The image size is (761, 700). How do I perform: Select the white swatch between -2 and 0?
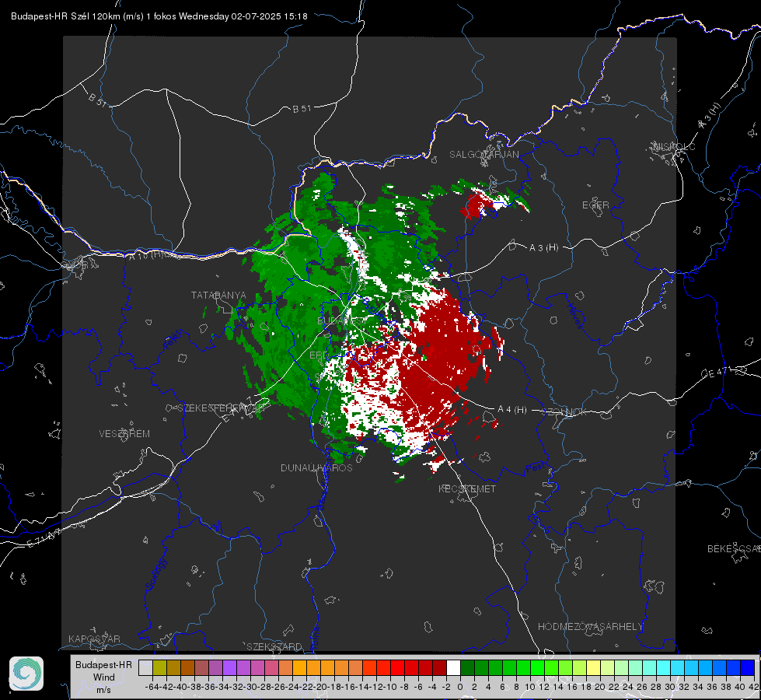[x=453, y=667]
